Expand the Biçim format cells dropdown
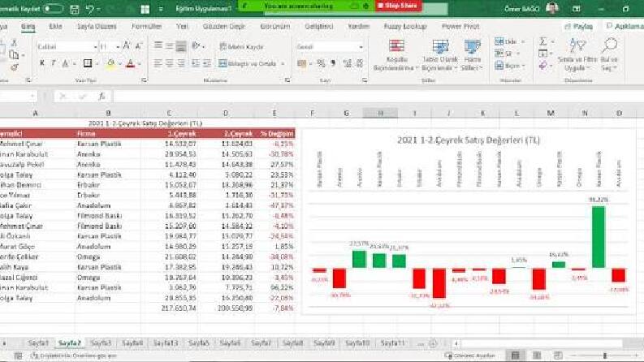The height and width of the screenshot is (362, 644). [524, 66]
